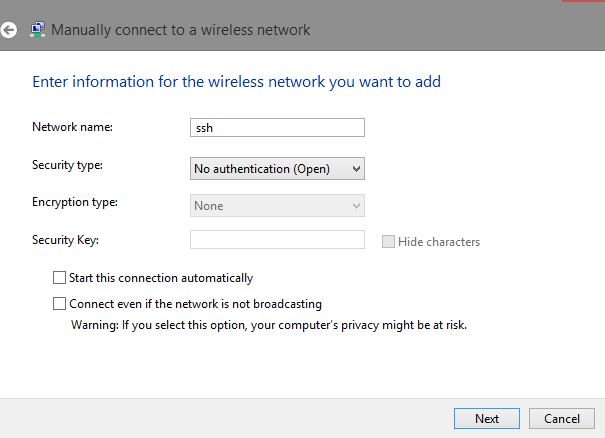This screenshot has width=605, height=438.
Task: Click the Security Key label
Action: click(66, 240)
